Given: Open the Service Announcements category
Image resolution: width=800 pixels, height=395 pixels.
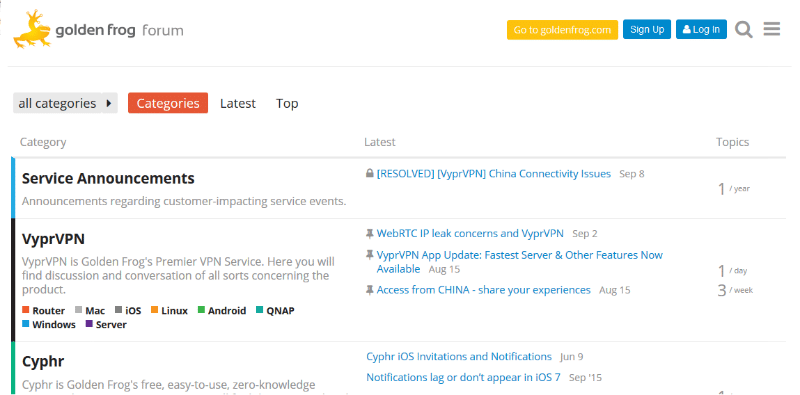Looking at the screenshot, I should pyautogui.click(x=108, y=179).
